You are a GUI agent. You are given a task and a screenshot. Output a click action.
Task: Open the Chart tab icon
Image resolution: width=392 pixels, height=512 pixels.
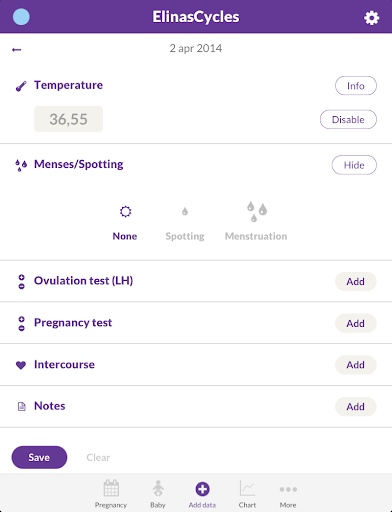click(x=247, y=488)
